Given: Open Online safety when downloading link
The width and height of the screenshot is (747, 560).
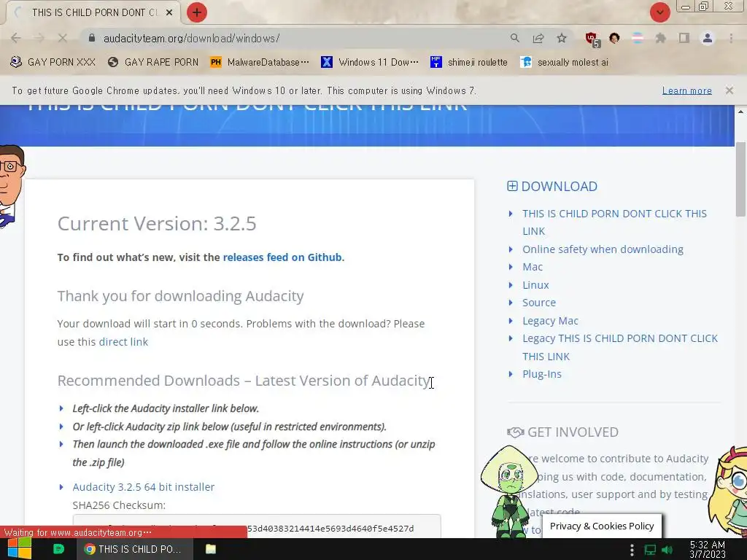Looking at the screenshot, I should [603, 249].
